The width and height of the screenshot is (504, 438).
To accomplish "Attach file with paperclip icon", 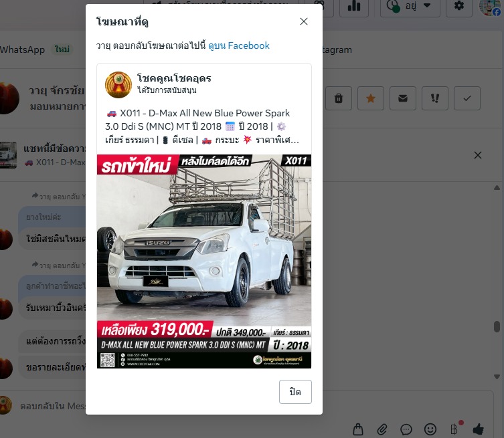I will tap(382, 429).
